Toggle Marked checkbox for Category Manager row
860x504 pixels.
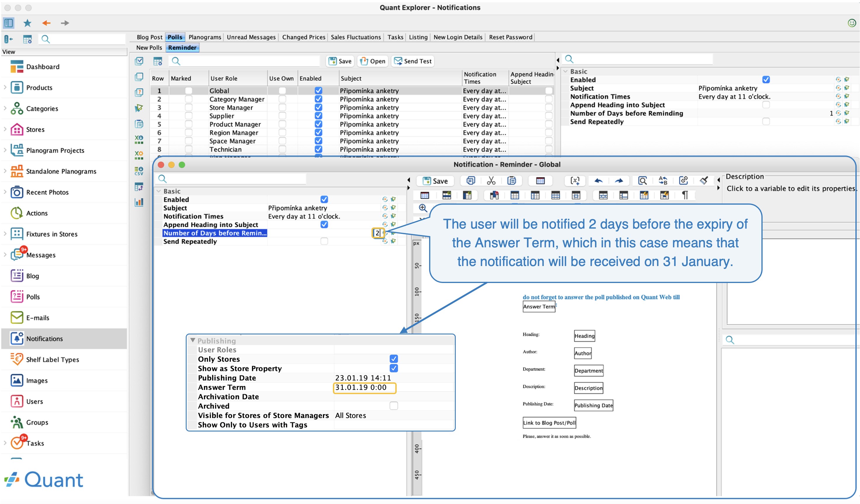click(x=188, y=99)
